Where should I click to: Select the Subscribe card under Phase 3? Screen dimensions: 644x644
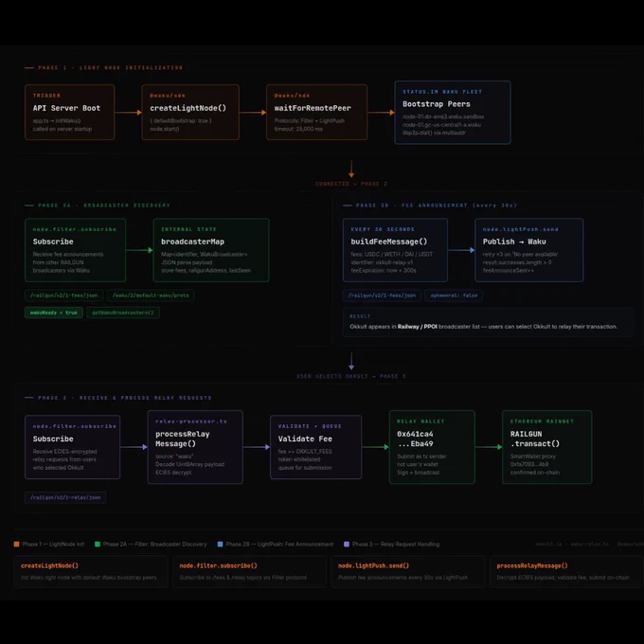[x=72, y=447]
